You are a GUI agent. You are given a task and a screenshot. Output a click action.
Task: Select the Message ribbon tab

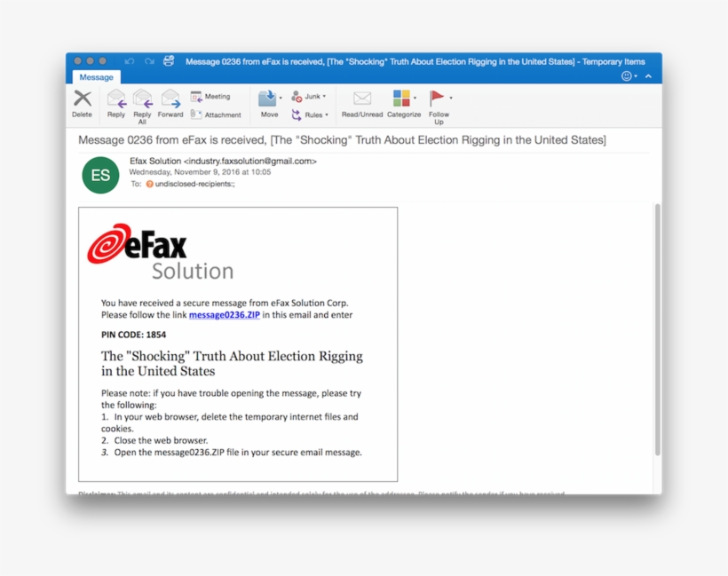point(96,77)
